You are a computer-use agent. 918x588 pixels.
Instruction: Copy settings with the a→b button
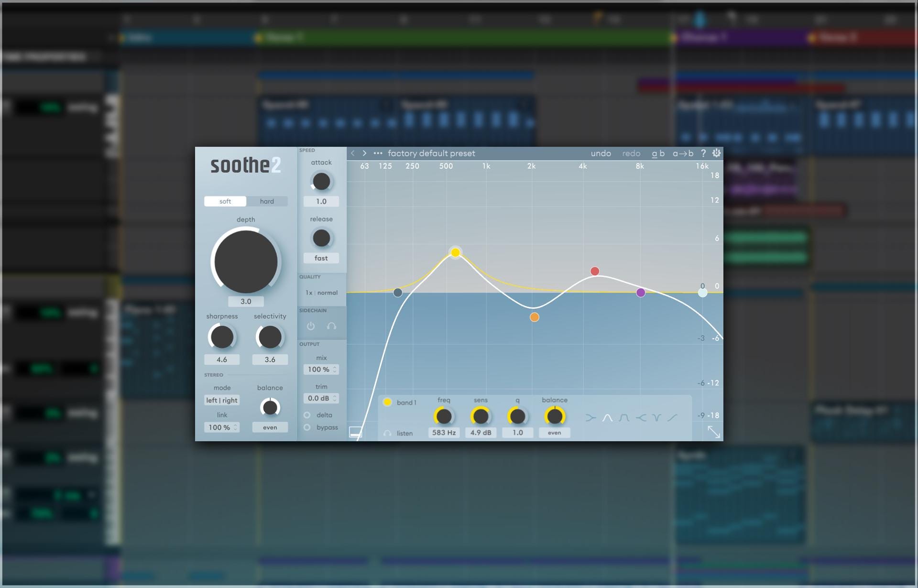[683, 153]
